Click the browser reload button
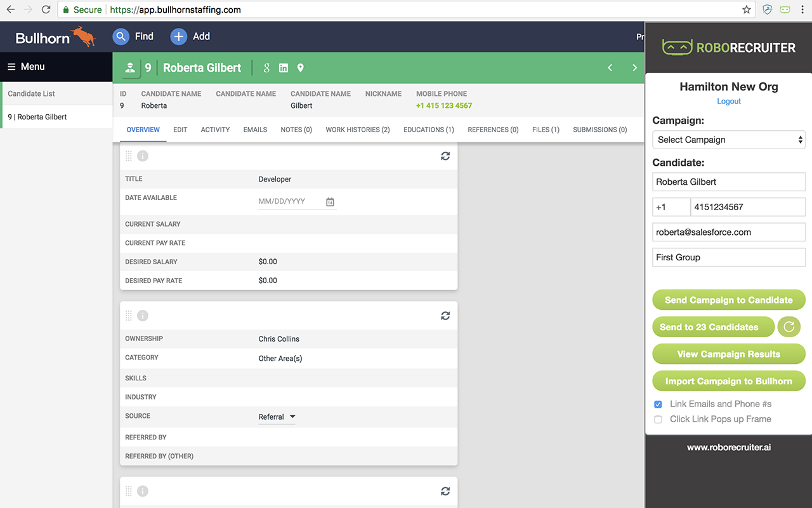The height and width of the screenshot is (508, 812). point(46,10)
